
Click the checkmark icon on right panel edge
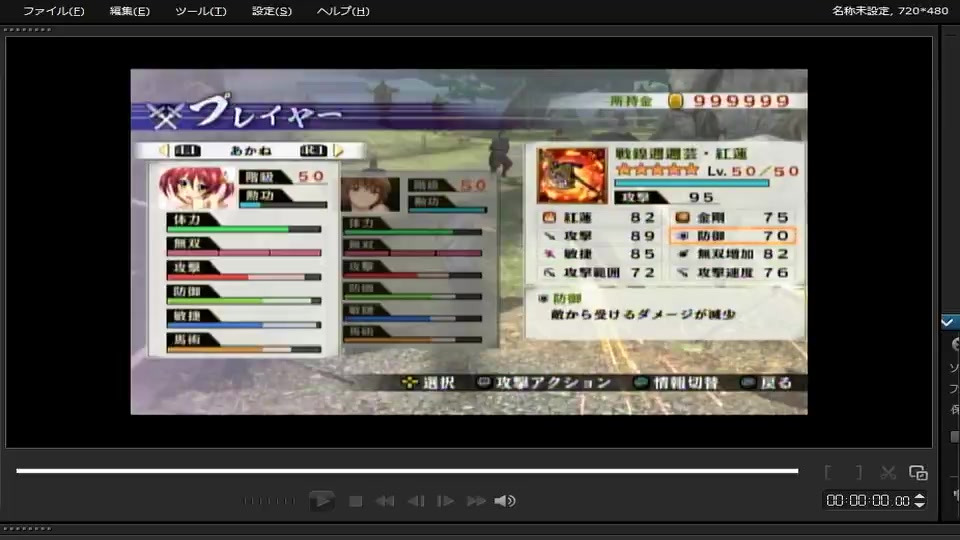[948, 322]
